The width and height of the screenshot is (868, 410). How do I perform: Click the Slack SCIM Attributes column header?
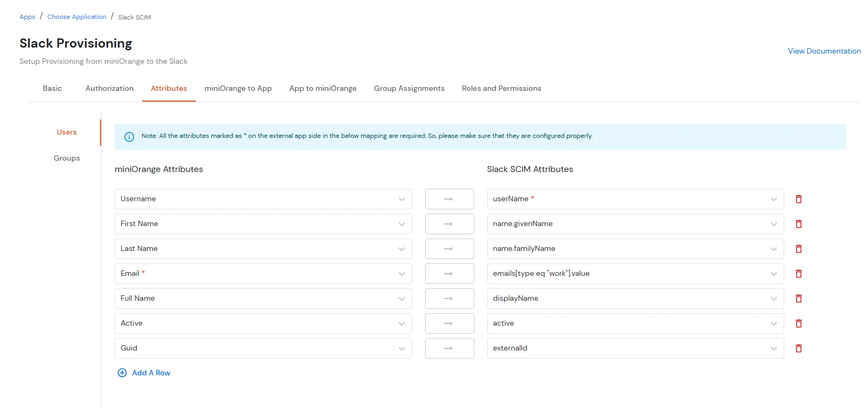(530, 169)
